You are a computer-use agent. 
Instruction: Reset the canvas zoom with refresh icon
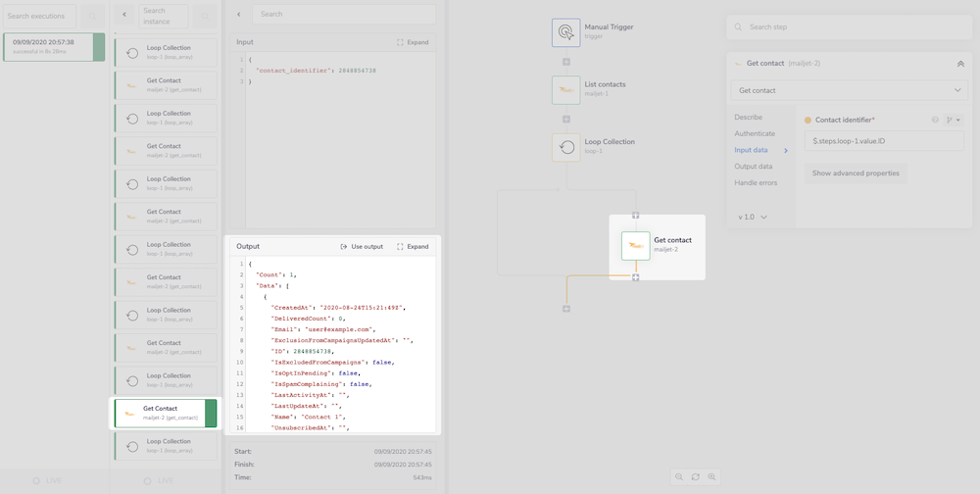(695, 477)
